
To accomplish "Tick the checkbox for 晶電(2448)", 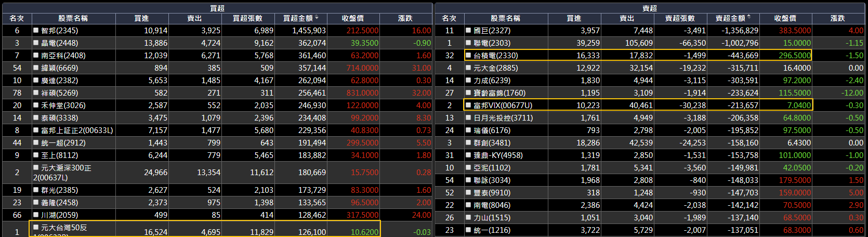I will tap(36, 43).
